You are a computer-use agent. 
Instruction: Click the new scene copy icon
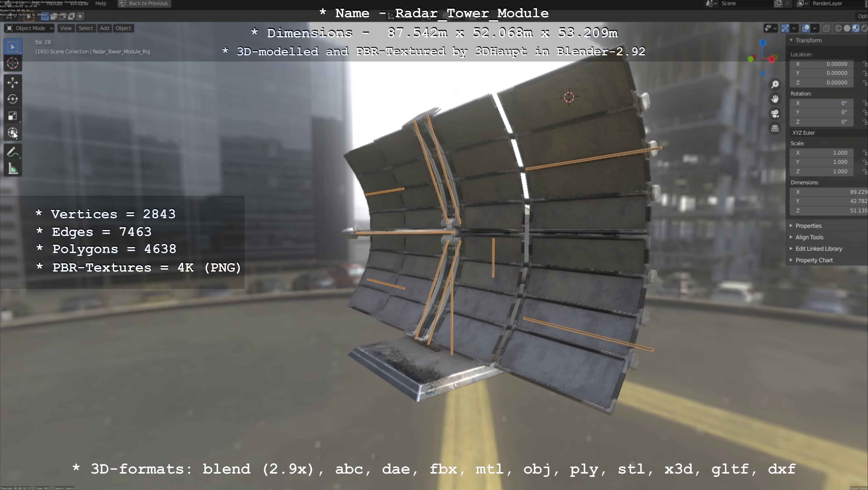click(x=778, y=3)
